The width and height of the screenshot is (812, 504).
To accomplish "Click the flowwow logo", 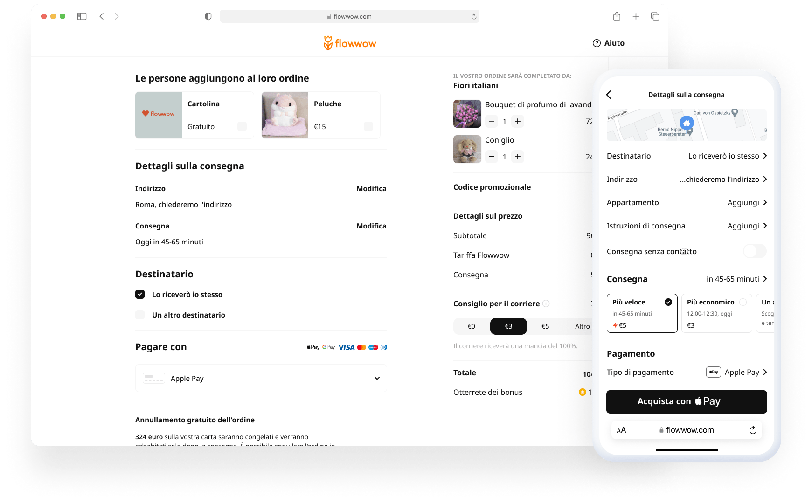I will [350, 43].
